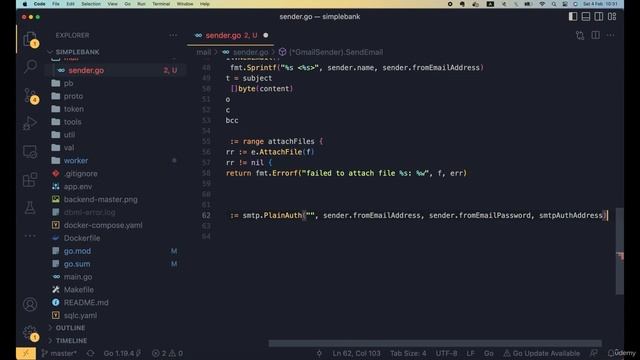This screenshot has height=360, width=640.
Task: Open the go.sum file
Action: 77,264
